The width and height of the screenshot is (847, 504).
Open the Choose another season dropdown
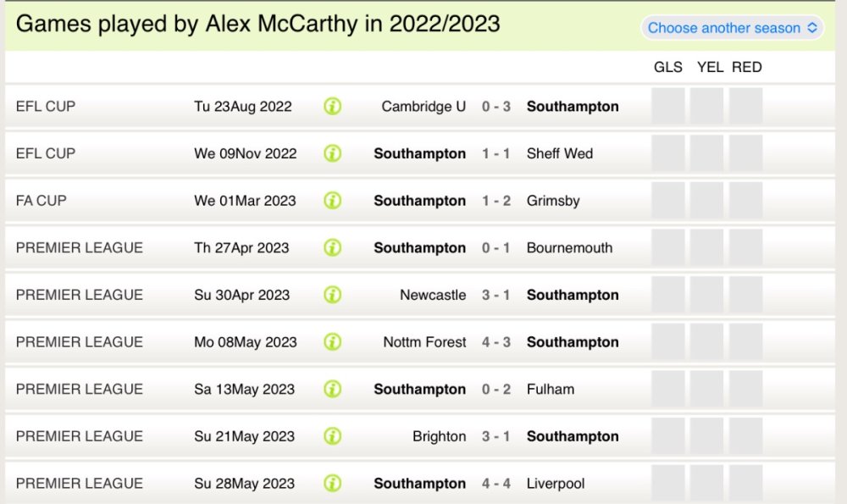(x=732, y=28)
